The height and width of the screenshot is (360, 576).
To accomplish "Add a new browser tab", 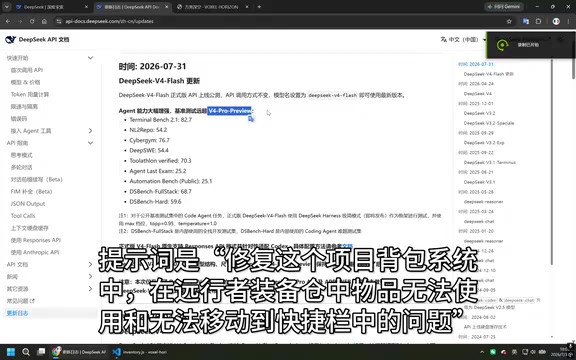I will point(259,7).
